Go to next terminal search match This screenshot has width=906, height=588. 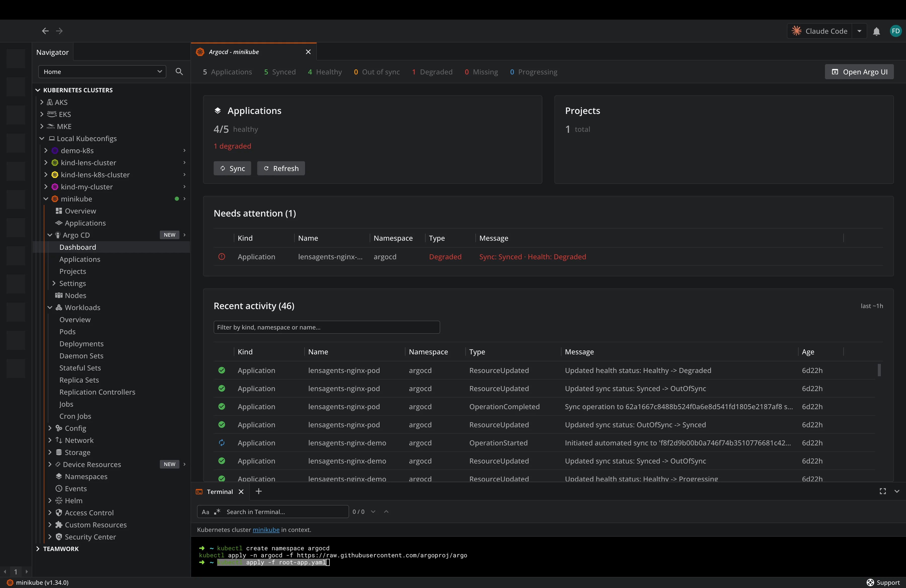click(x=373, y=512)
